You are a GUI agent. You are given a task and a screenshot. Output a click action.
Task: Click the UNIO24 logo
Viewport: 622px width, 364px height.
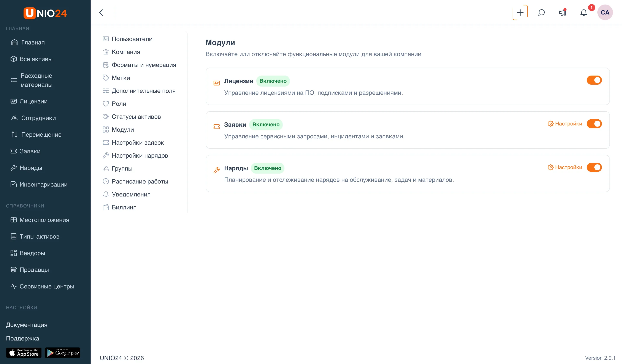(x=45, y=13)
